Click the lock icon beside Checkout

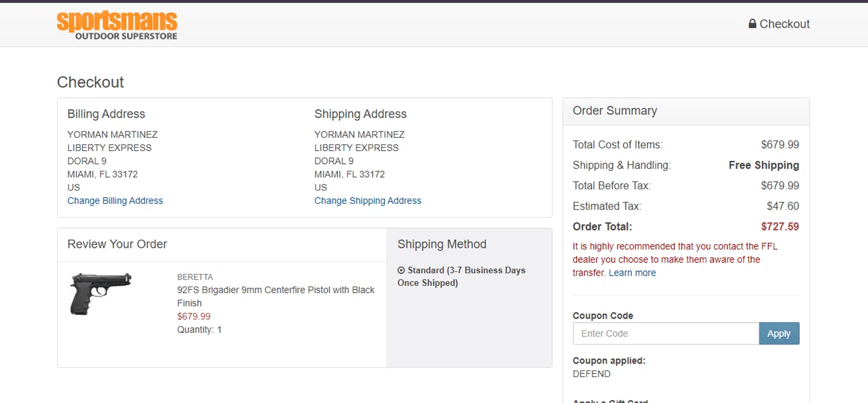tap(752, 24)
